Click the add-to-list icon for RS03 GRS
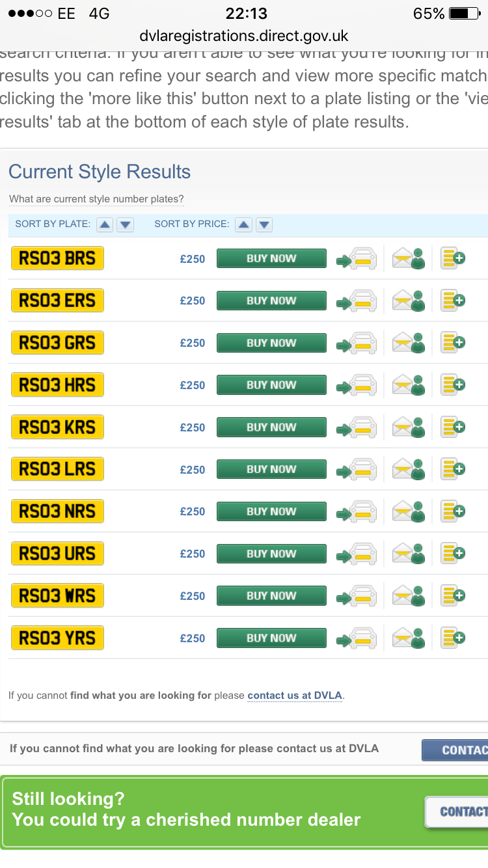 (453, 343)
